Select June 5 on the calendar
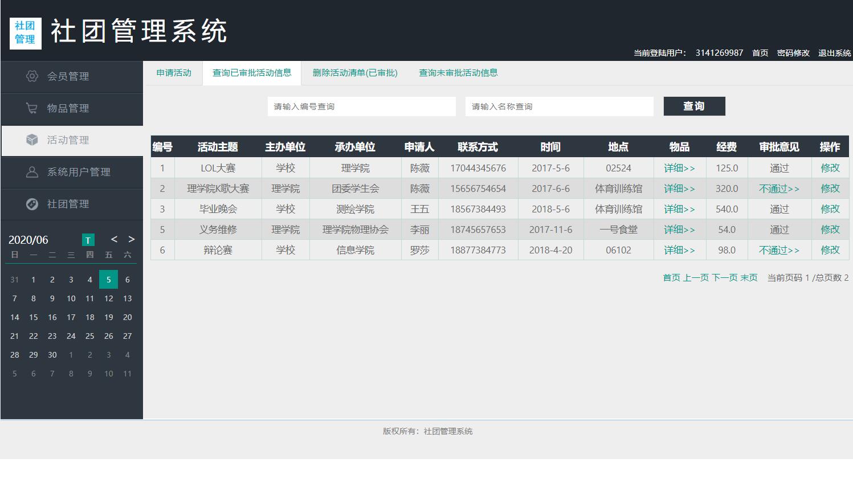Screen dimensions: 853x504 coord(108,279)
